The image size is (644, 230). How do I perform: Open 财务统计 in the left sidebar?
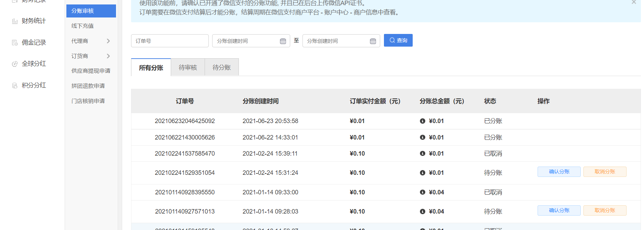point(33,21)
